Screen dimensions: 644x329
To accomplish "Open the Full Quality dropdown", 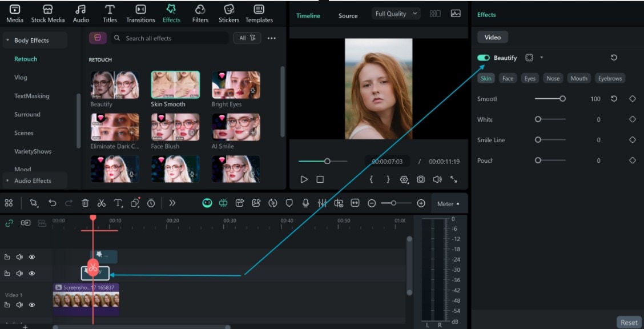I will point(396,14).
